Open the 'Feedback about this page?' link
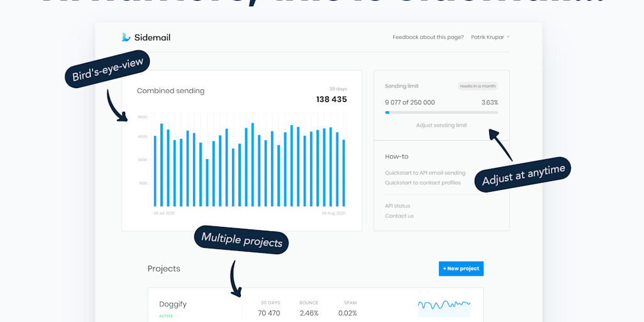 pyautogui.click(x=428, y=37)
